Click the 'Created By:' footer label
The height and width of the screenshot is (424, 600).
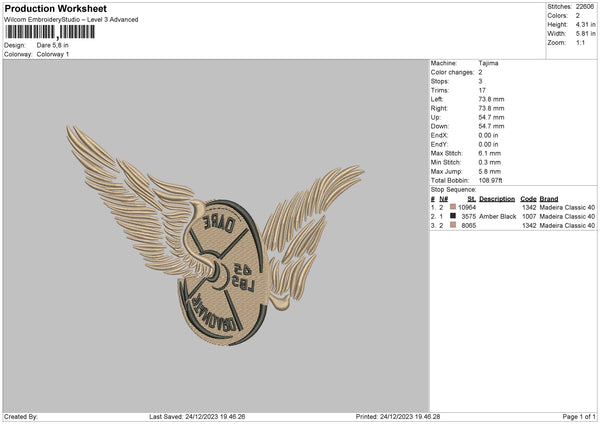tap(21, 416)
